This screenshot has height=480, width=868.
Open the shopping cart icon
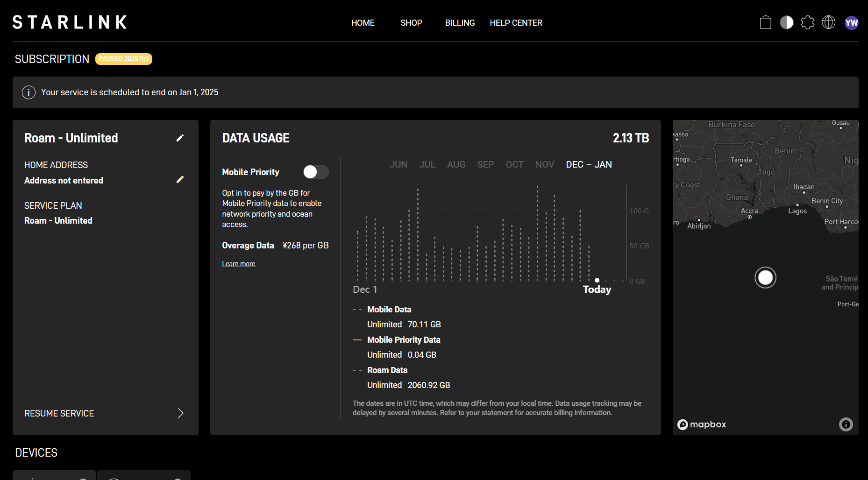pos(765,22)
